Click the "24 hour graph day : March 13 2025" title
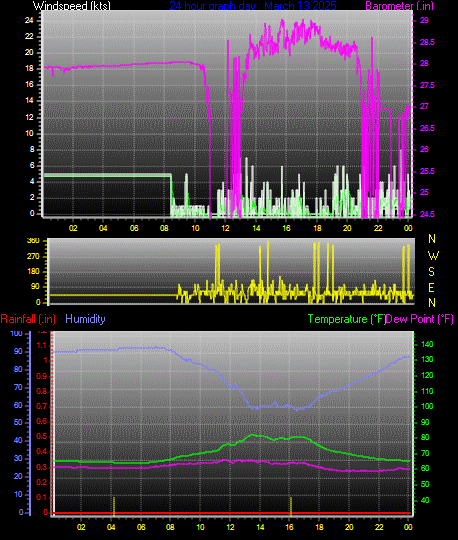 pos(253,6)
